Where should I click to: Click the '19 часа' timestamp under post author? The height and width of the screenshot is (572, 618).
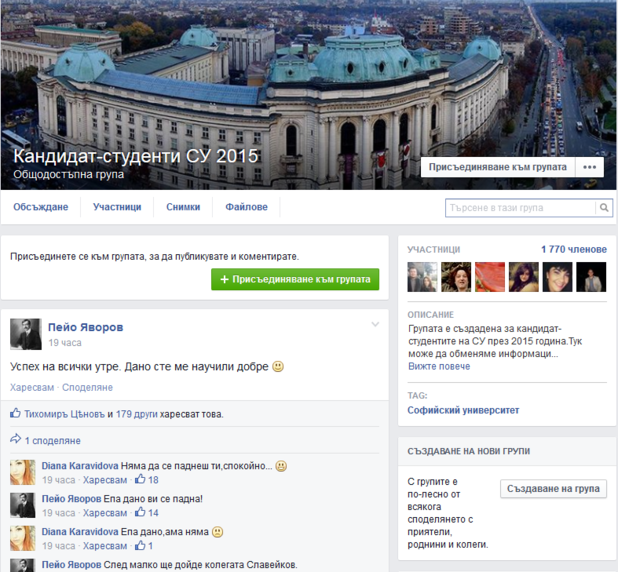[65, 343]
